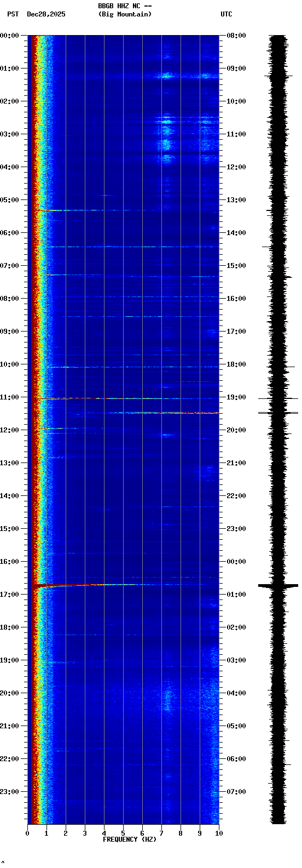Click the 12:00 label on PST axis
Viewport: 302px width, 868px height.
[x=9, y=430]
